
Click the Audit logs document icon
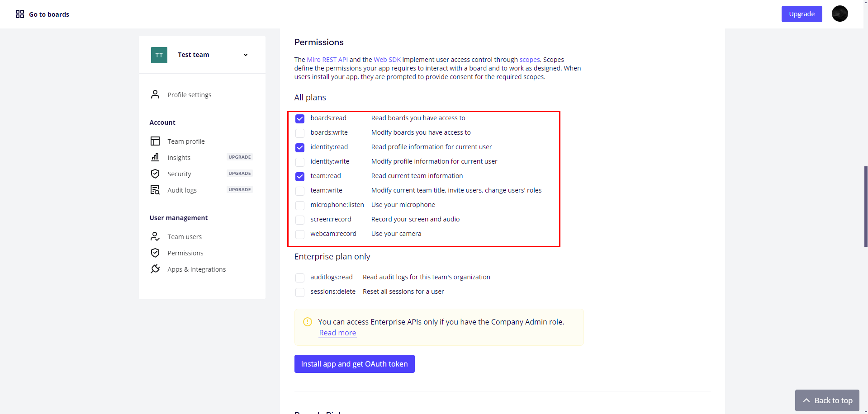(x=155, y=190)
